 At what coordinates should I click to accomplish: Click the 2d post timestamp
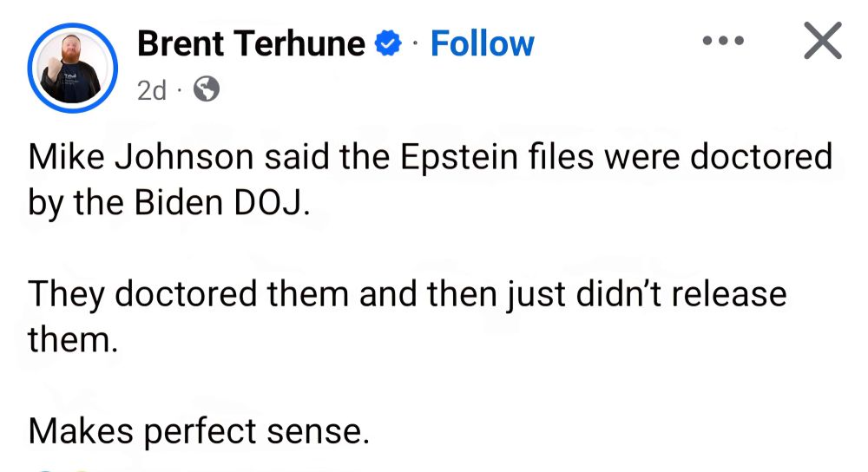coord(152,89)
